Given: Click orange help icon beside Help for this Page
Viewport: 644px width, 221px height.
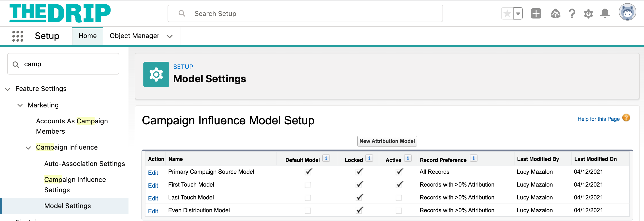Looking at the screenshot, I should [x=626, y=118].
